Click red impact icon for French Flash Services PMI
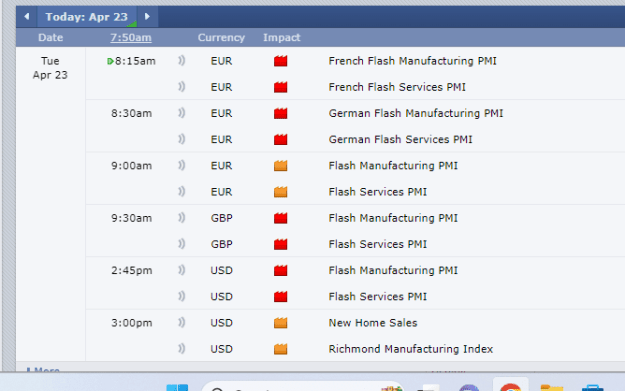Viewport: 625px width, 391px height. (x=281, y=87)
